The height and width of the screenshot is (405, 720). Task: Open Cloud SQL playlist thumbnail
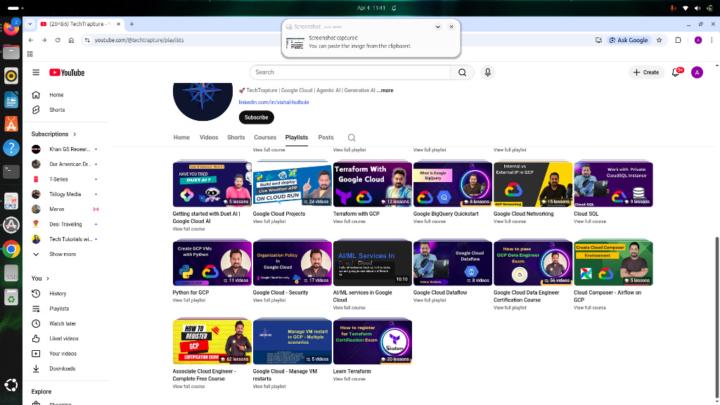[613, 184]
